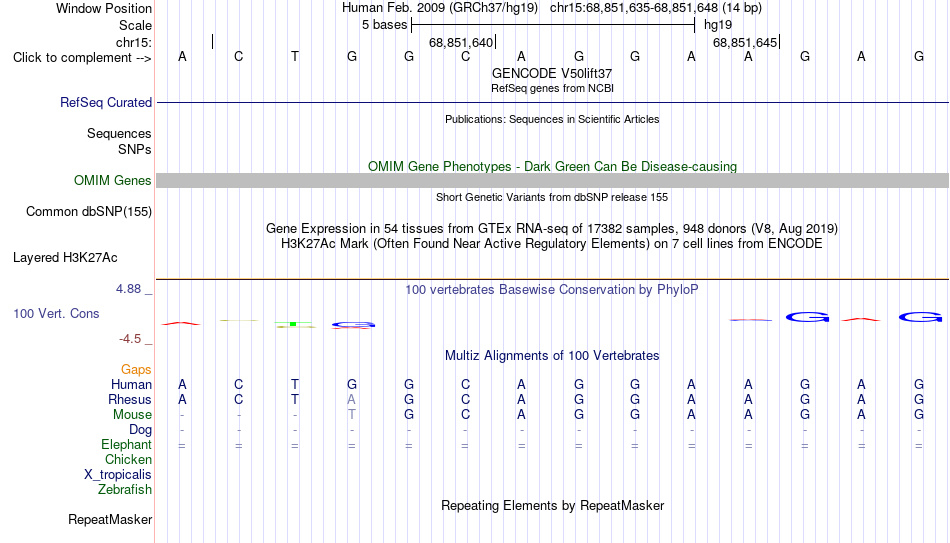Select the Zebrafish species row label
The height and width of the screenshot is (543, 950).
coord(125,490)
